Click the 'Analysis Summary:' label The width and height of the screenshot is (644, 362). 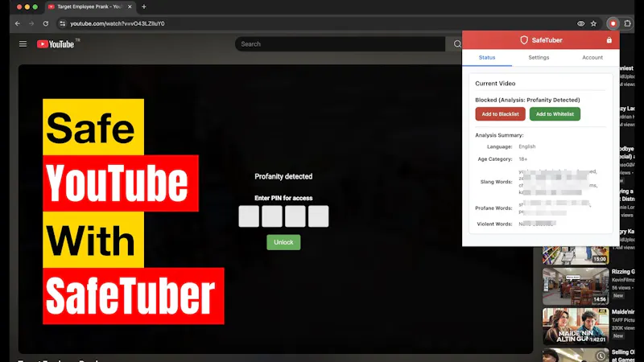pos(499,135)
